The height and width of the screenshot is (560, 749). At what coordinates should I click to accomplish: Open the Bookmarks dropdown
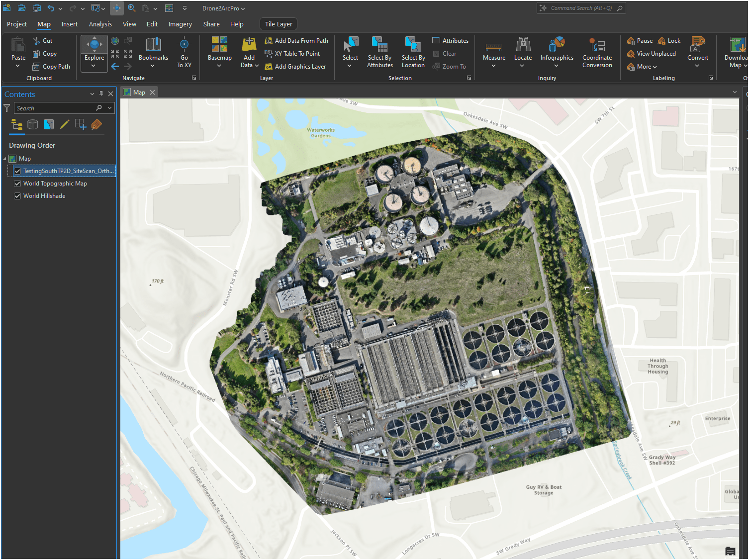click(x=153, y=66)
